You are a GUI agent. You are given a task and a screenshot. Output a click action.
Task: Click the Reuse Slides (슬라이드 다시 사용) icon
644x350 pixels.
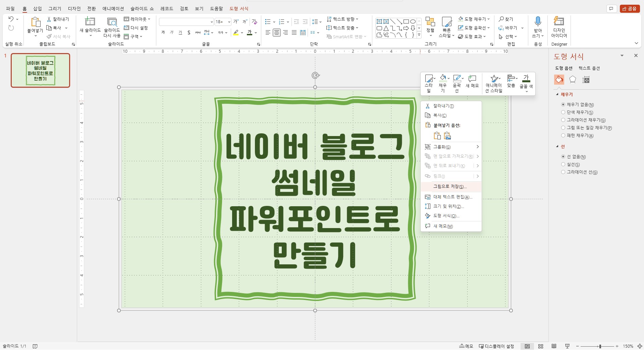pos(112,22)
